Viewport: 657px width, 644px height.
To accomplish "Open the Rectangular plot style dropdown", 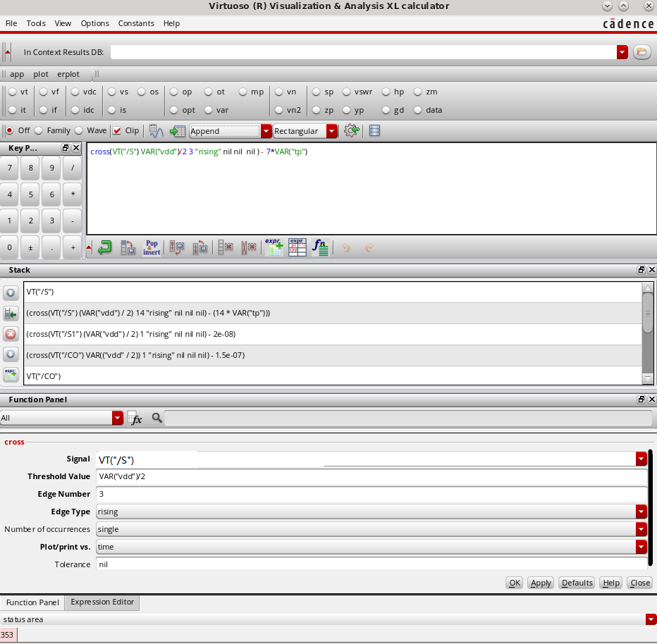I will (331, 131).
